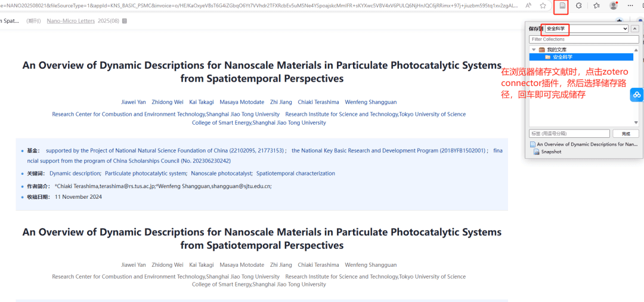Collapse the 我的文库 library tree
Viewport: 644px width, 302px height.
(x=533, y=50)
